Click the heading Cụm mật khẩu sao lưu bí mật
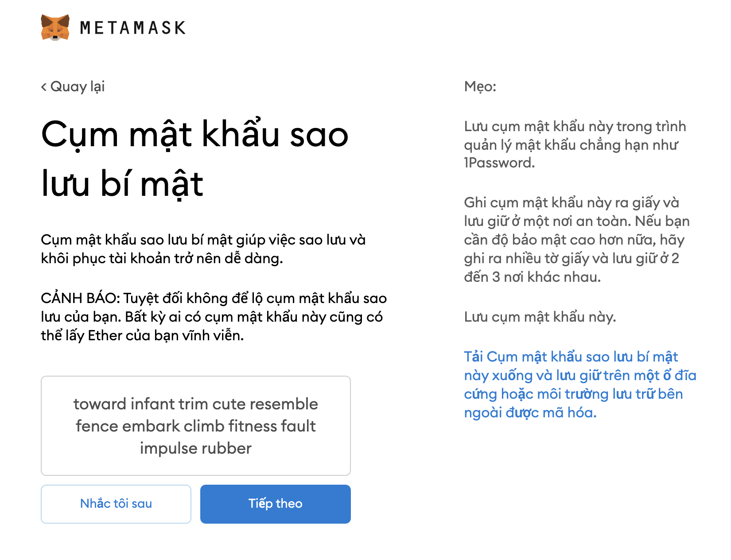Image resolution: width=731 pixels, height=560 pixels. (x=194, y=158)
